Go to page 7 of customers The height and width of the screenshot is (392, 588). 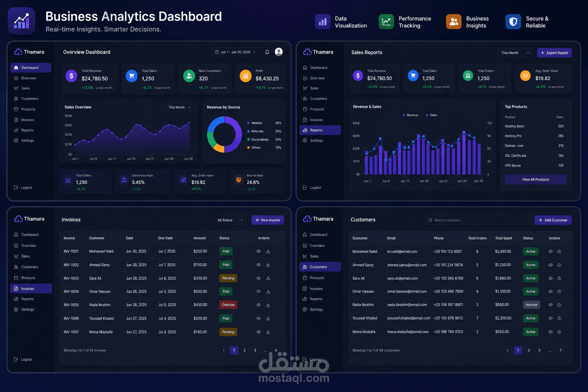561,350
